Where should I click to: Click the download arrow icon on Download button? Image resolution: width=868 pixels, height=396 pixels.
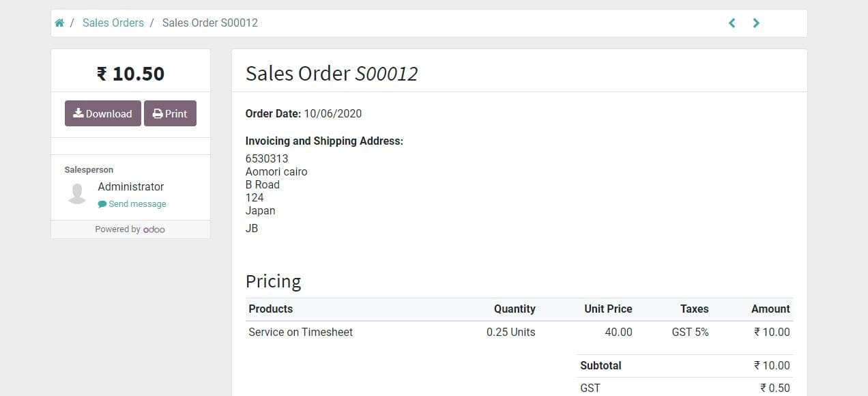[x=78, y=113]
